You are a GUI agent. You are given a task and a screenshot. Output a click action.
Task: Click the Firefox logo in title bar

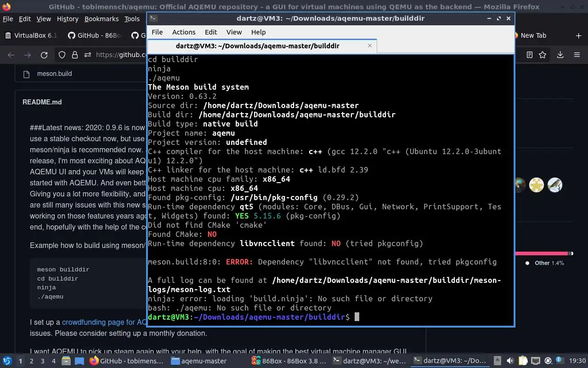pos(6,7)
